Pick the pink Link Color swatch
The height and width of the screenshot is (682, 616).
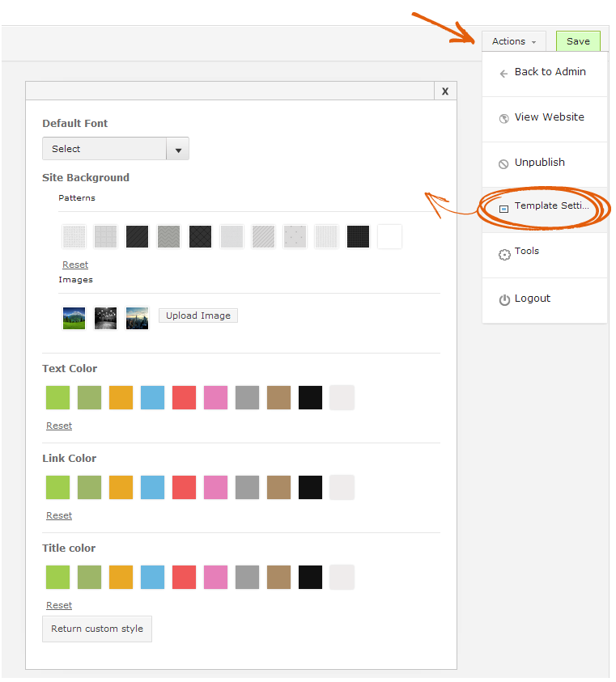(x=215, y=488)
